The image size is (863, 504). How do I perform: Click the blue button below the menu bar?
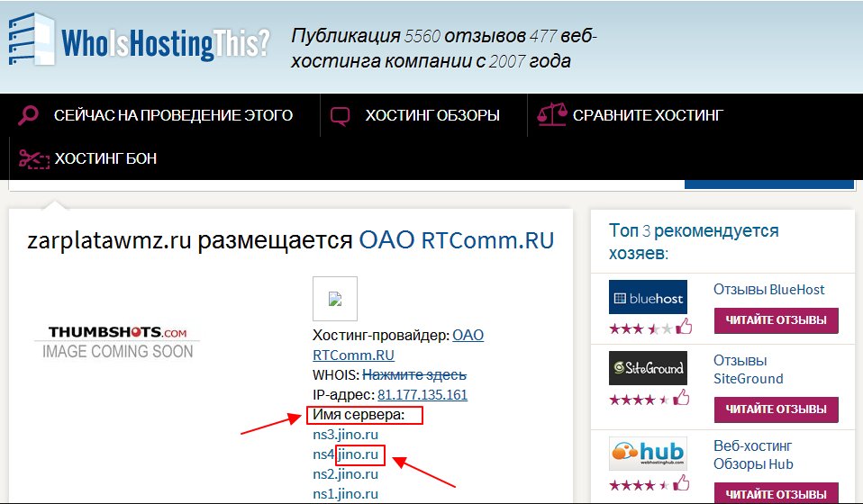[x=769, y=184]
